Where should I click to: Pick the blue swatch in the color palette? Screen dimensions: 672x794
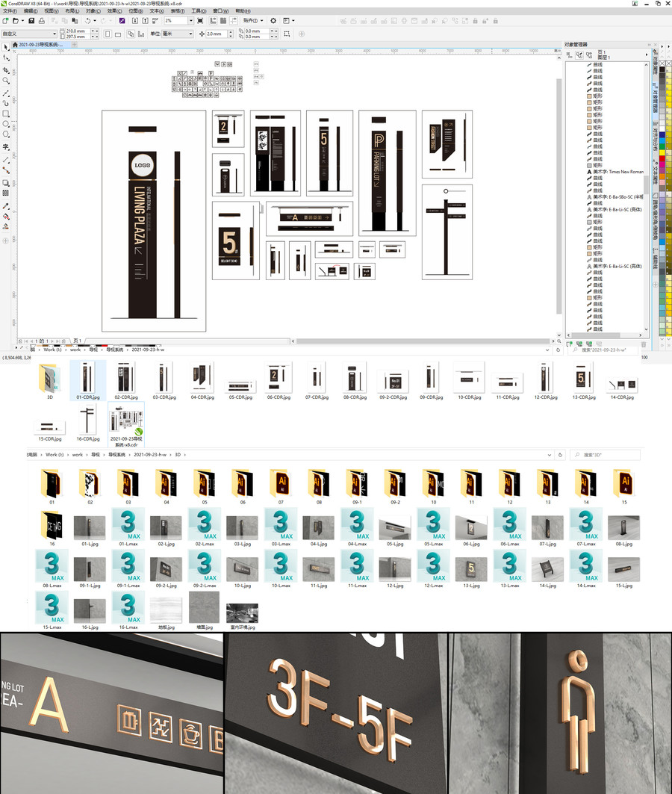click(x=662, y=134)
